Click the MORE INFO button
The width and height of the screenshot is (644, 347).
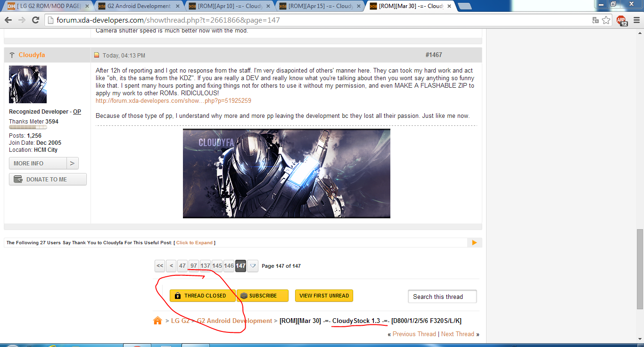[x=38, y=163]
